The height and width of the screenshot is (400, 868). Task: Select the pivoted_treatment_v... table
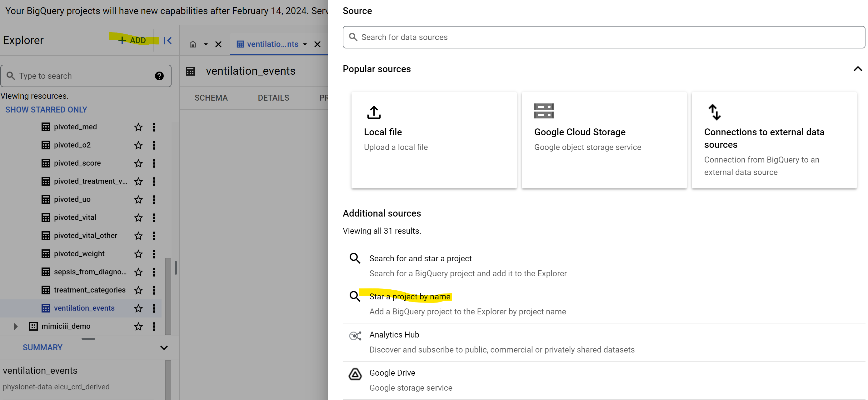(91, 181)
